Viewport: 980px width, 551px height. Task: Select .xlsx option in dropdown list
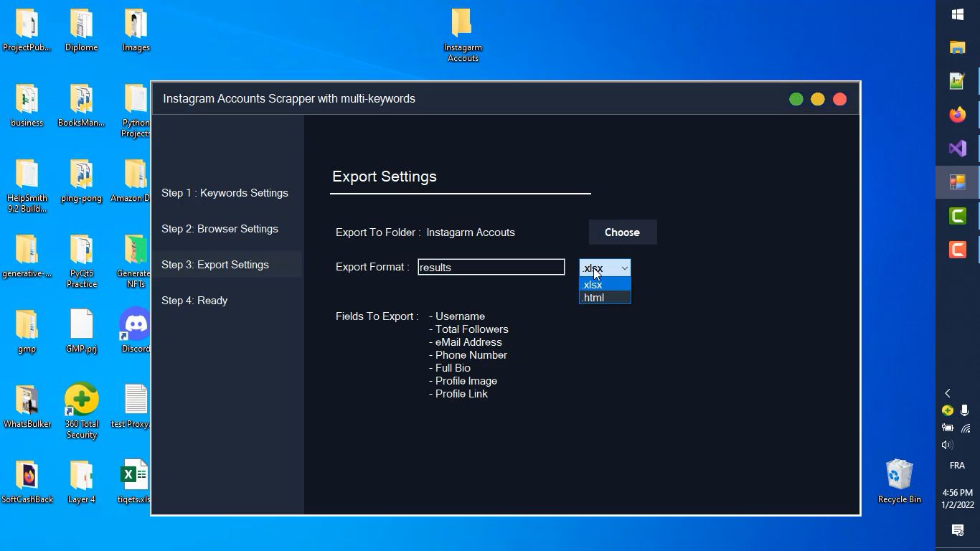[x=604, y=285]
